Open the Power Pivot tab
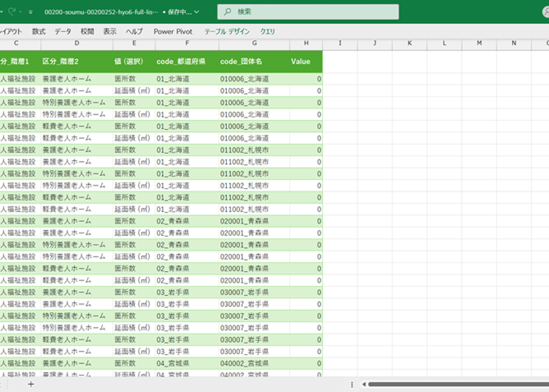549x392 pixels. coord(173,31)
